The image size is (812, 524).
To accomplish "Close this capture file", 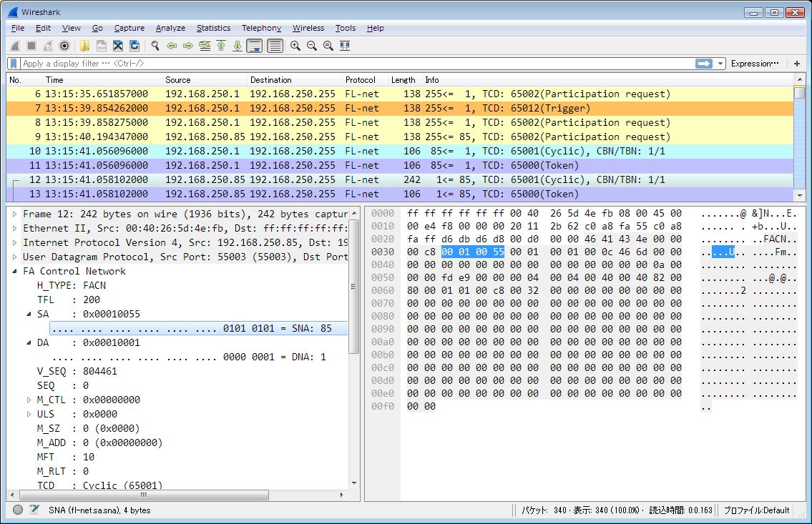I will 118,46.
